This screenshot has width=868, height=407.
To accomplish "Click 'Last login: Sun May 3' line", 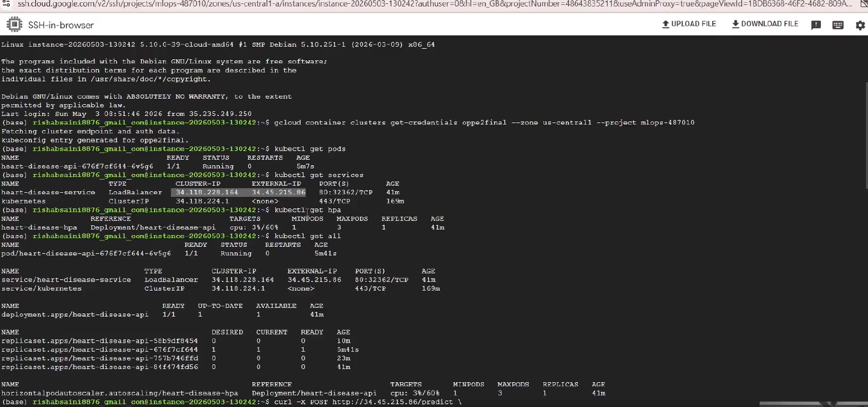I will pos(126,114).
